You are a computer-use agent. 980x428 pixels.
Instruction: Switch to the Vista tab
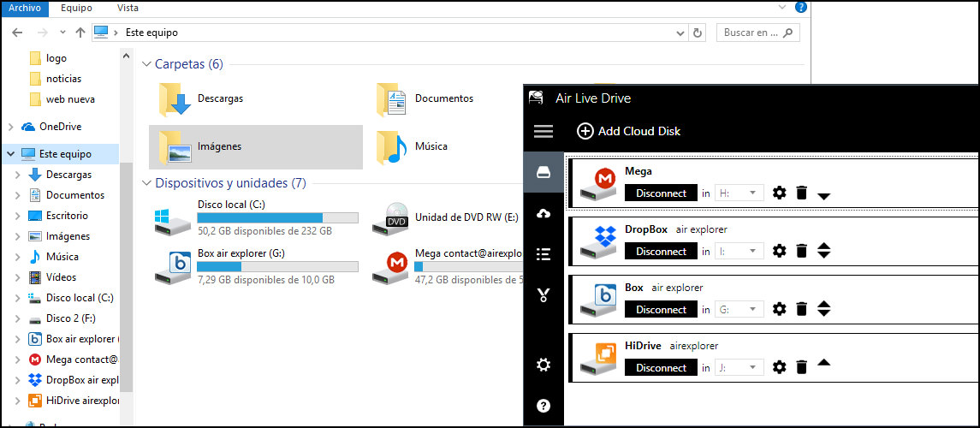pos(128,8)
